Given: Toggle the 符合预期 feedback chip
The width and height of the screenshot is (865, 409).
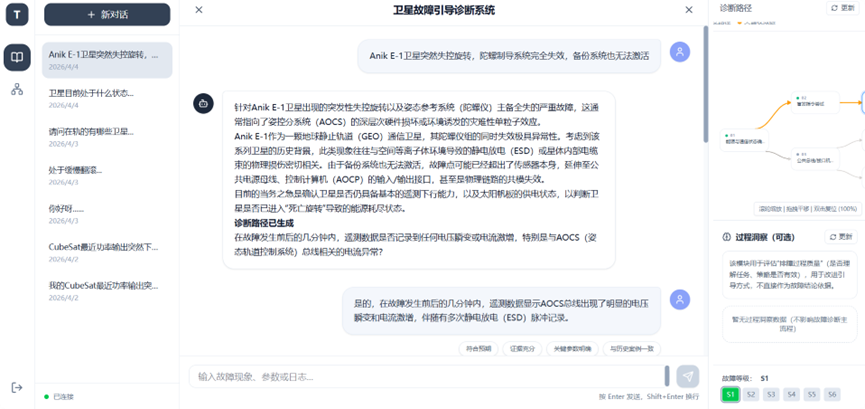Looking at the screenshot, I should click(x=479, y=349).
